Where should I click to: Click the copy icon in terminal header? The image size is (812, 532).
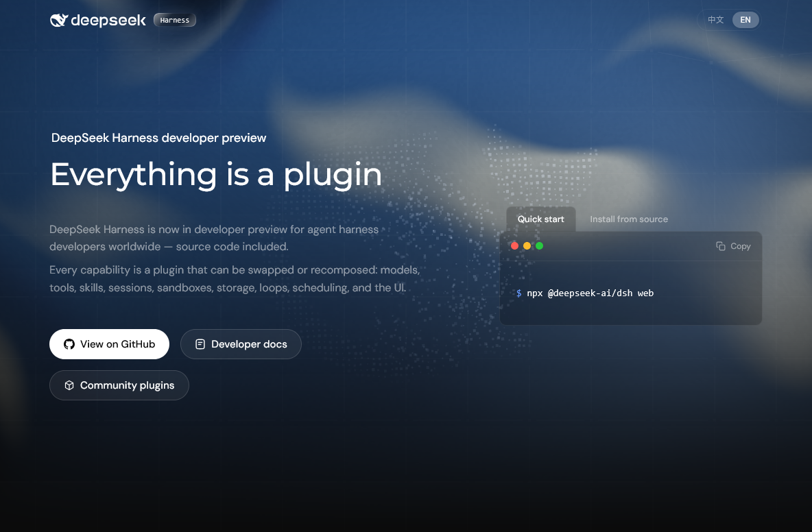(720, 246)
